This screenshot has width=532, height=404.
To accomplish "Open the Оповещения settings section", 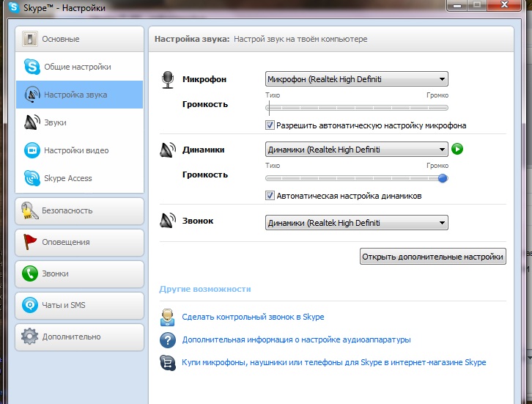I will click(x=79, y=243).
